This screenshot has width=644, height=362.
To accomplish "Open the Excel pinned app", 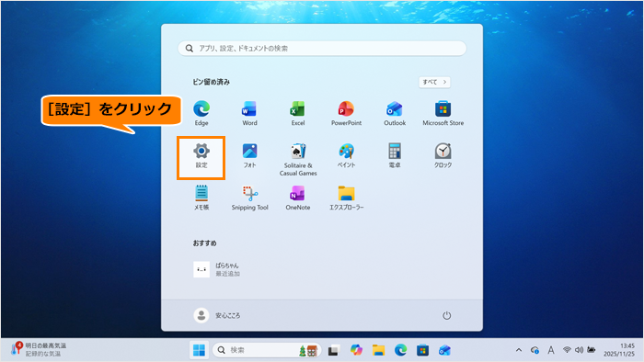I will (298, 113).
